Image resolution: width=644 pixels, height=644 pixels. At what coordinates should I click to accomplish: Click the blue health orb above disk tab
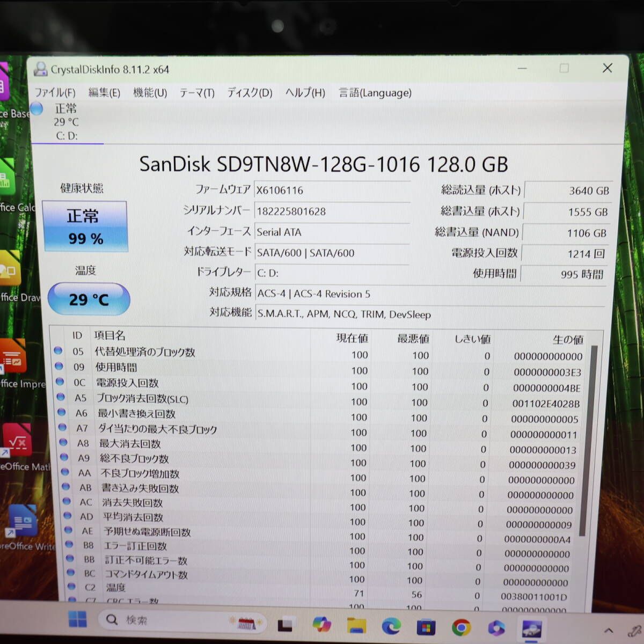[x=36, y=109]
